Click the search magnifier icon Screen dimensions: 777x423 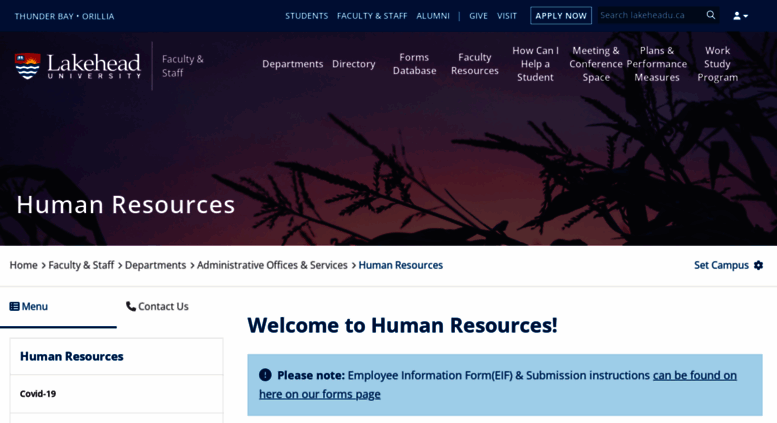711,15
